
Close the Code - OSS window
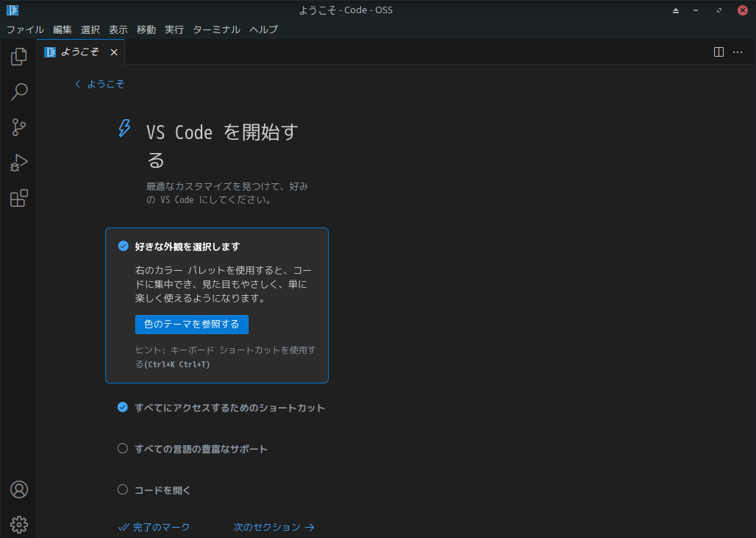[x=743, y=10]
